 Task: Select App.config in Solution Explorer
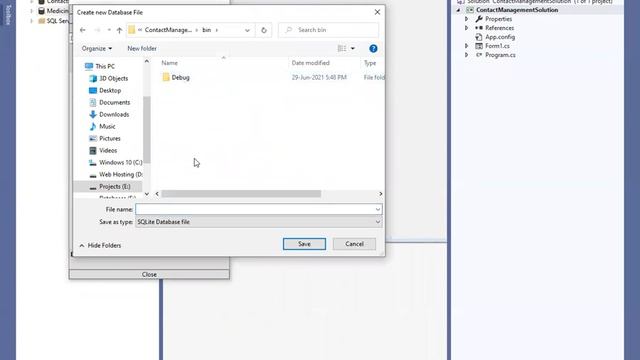500,37
